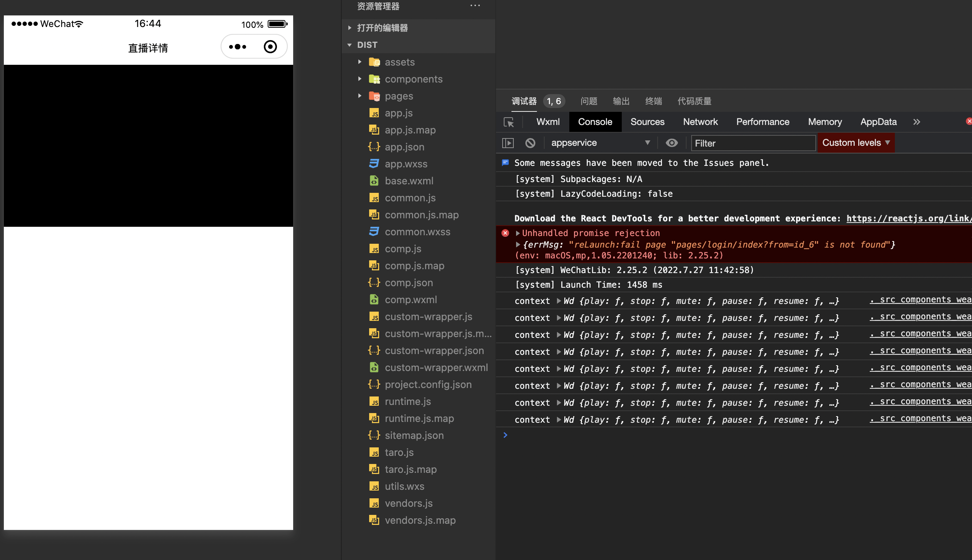Expand the Unhandled promise rejection message

[518, 233]
